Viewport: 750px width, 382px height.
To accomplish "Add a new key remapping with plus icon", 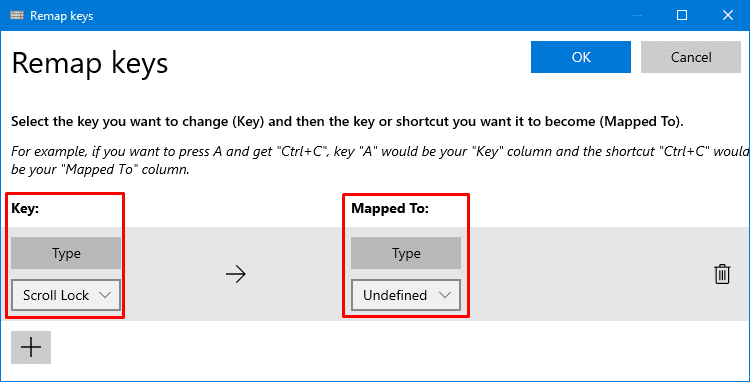I will pyautogui.click(x=31, y=348).
